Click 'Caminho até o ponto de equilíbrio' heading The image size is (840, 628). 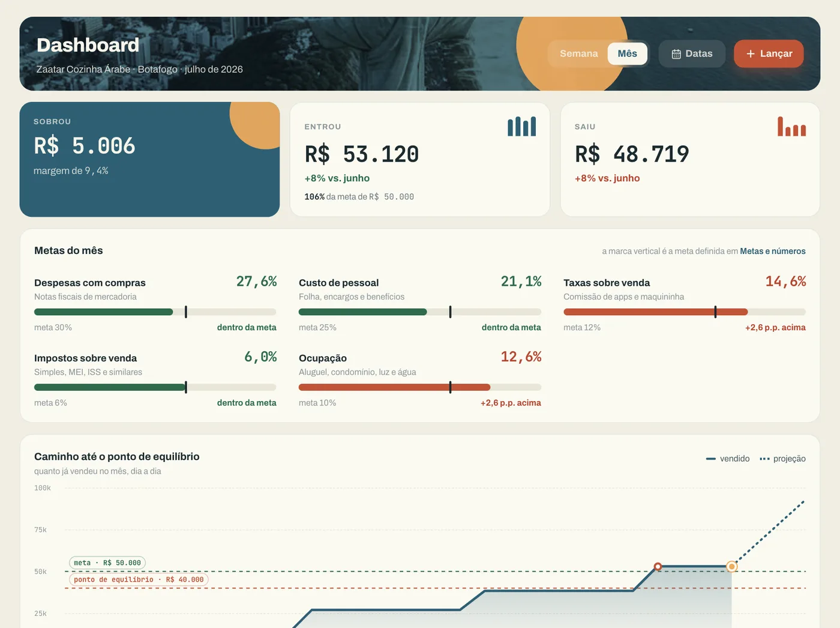coord(117,456)
